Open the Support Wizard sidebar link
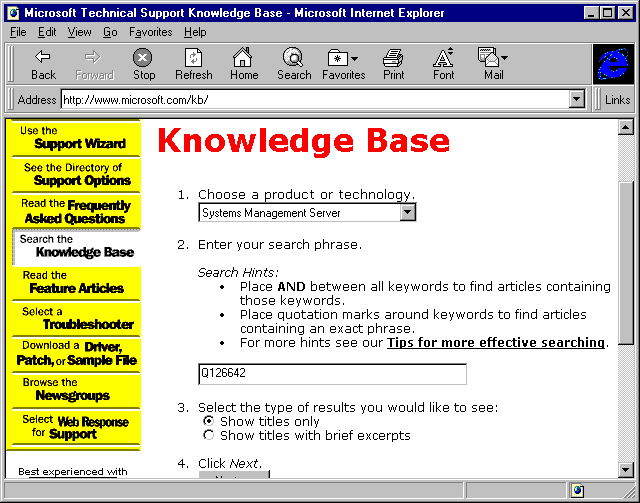Image resolution: width=640 pixels, height=503 pixels. pos(76,138)
